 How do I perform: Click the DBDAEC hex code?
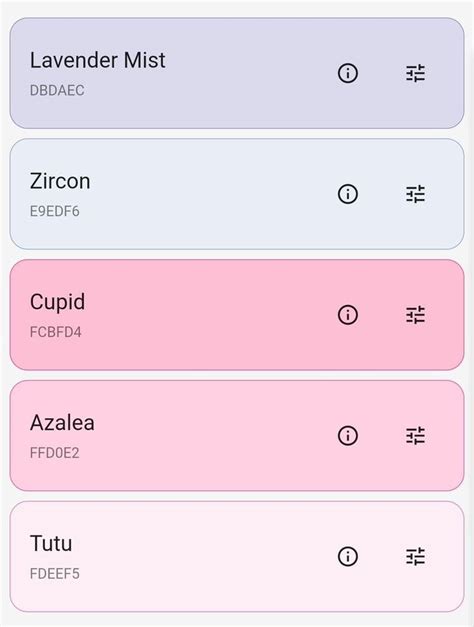[x=57, y=90]
